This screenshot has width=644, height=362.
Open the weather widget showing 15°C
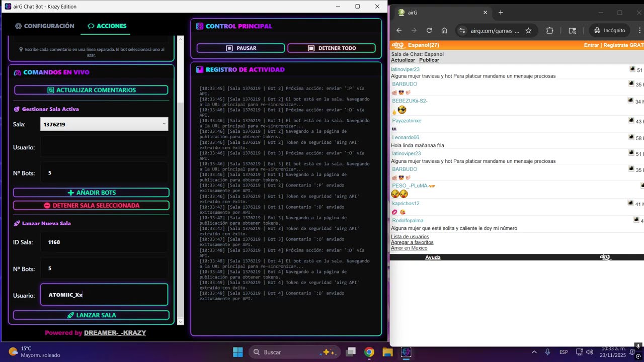pos(34,352)
